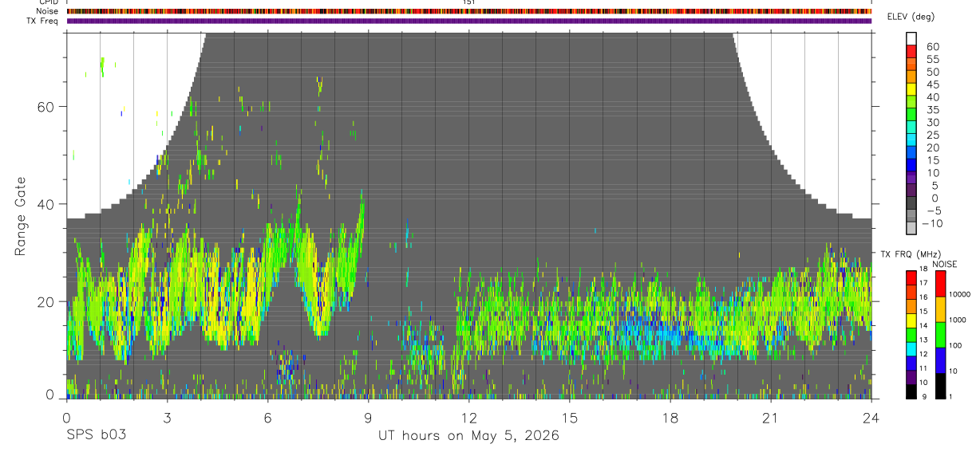
Task: Click the 'Range Gate' vertical axis label
Action: [20, 217]
